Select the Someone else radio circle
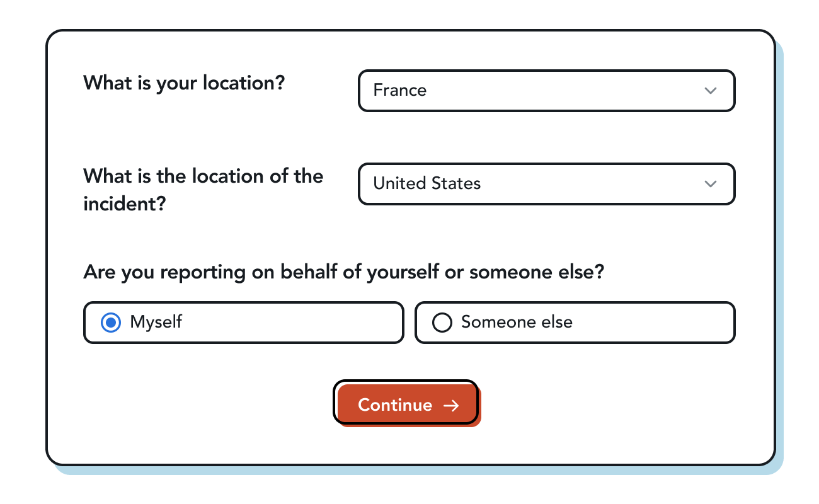This screenshot has height=504, width=819. pyautogui.click(x=442, y=323)
